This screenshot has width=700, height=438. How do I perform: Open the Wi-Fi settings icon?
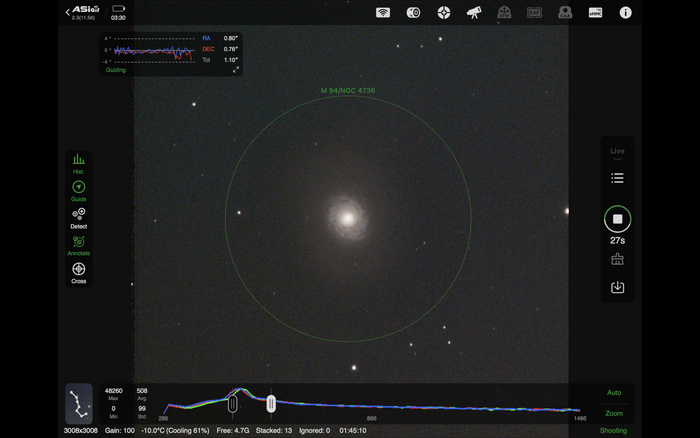pyautogui.click(x=382, y=13)
